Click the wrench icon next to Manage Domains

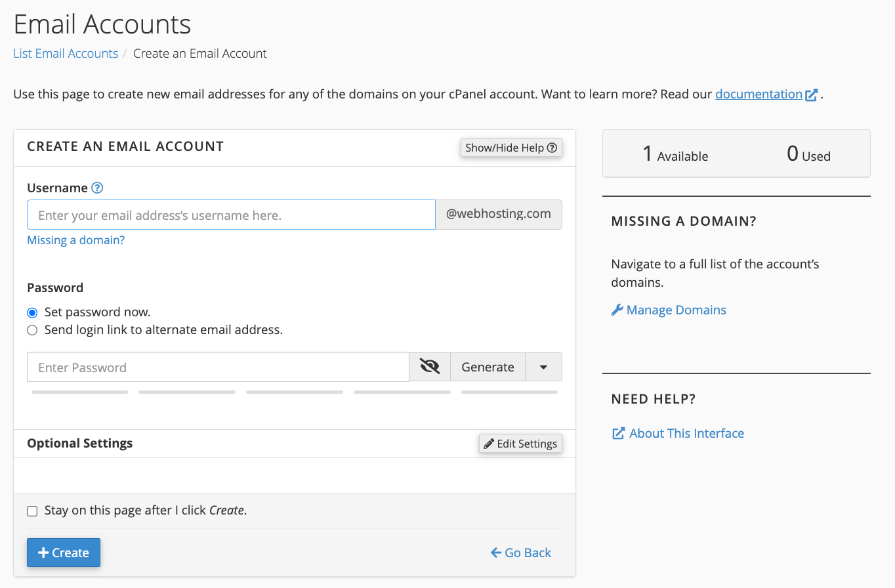coord(617,310)
